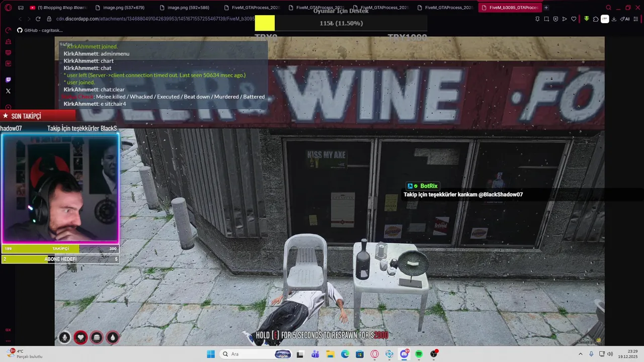The width and height of the screenshot is (644, 362).
Task: Go back to previous page
Action: (x=20, y=19)
